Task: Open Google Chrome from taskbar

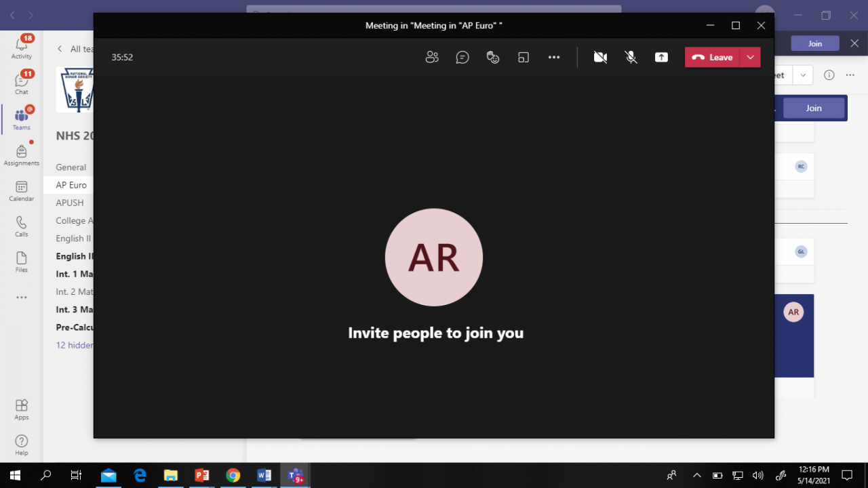Action: (233, 476)
